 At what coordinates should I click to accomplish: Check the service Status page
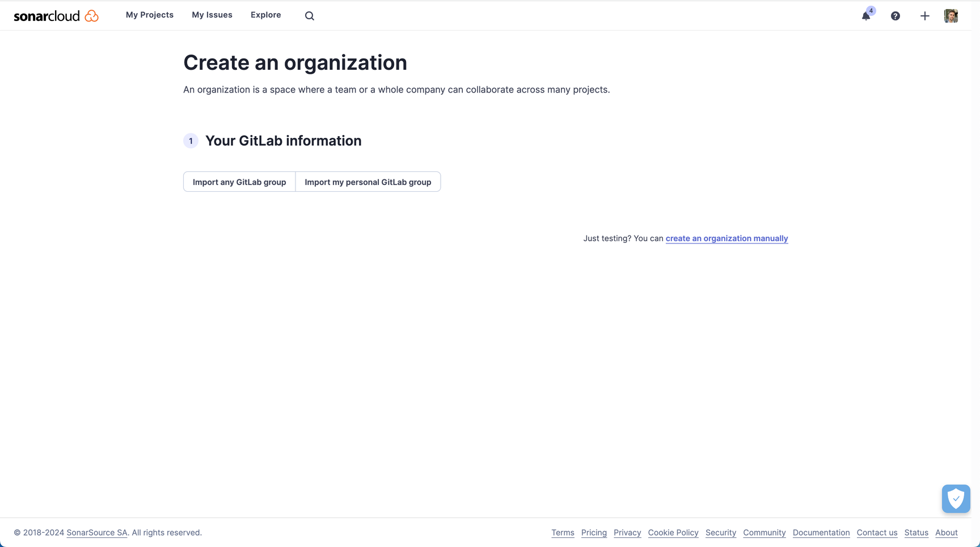click(916, 532)
